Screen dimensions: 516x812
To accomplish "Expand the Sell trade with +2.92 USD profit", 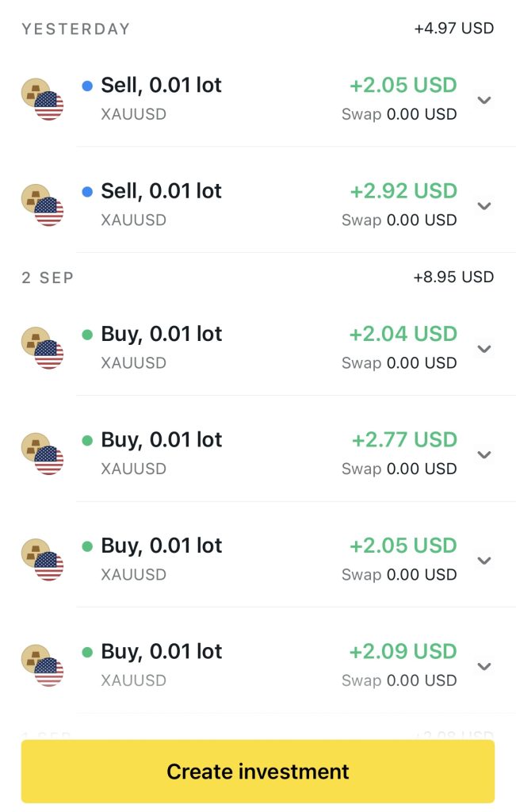I will (x=484, y=206).
